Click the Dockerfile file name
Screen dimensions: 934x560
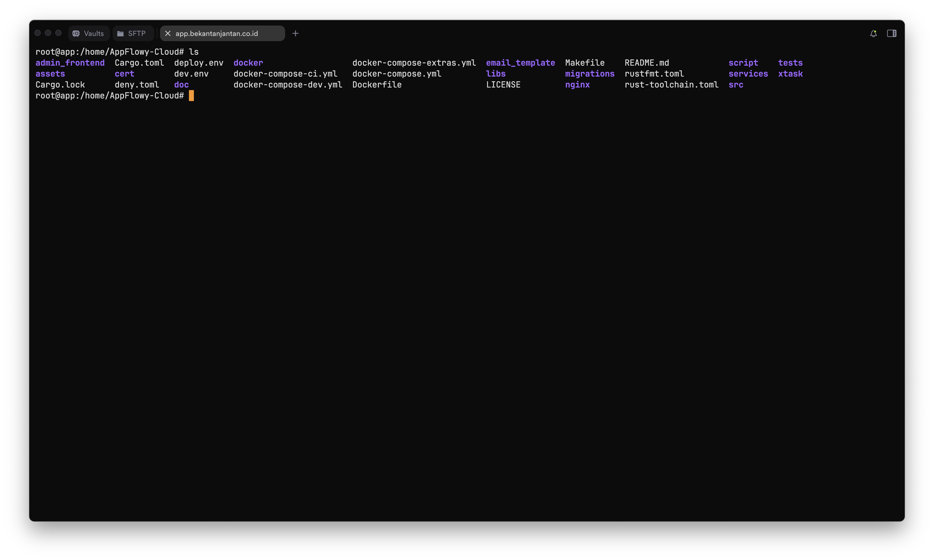pyautogui.click(x=377, y=85)
